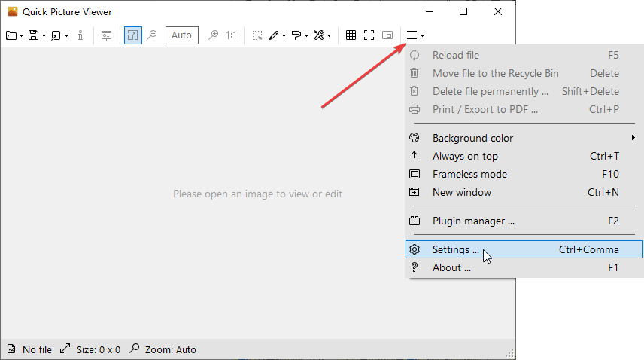Click the zoom out magnifier
Screen dimensions: 644x360
pos(153,35)
